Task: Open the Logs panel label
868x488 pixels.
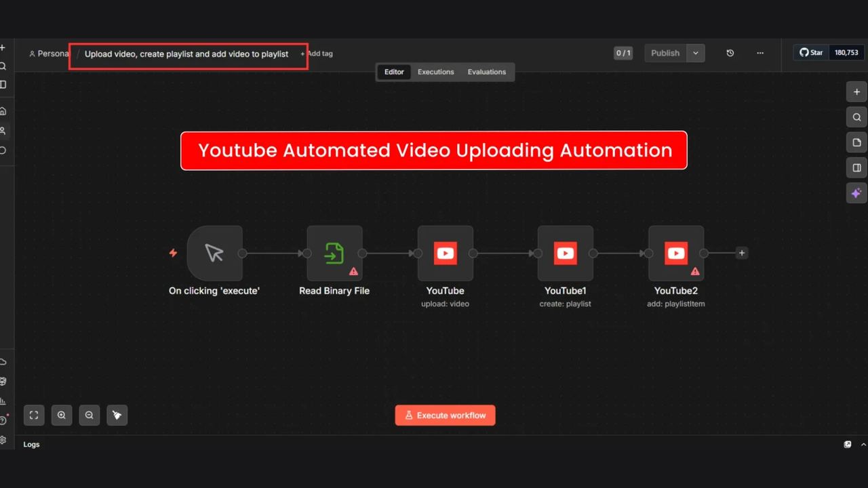Action: click(x=31, y=445)
